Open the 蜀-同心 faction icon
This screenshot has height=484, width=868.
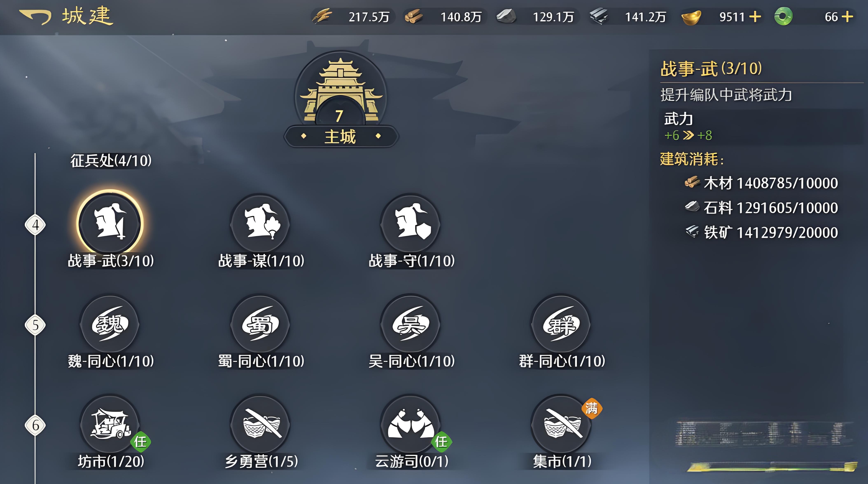[x=260, y=324]
